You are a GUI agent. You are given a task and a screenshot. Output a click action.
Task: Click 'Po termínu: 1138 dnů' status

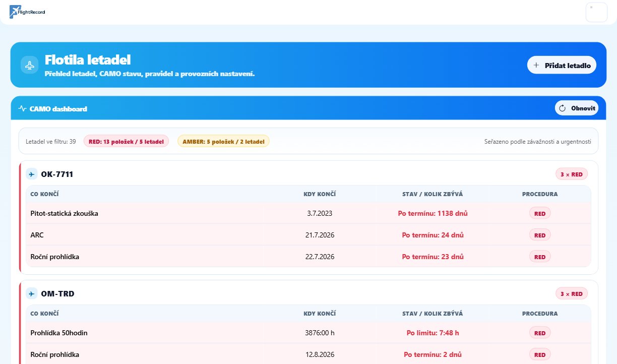433,213
